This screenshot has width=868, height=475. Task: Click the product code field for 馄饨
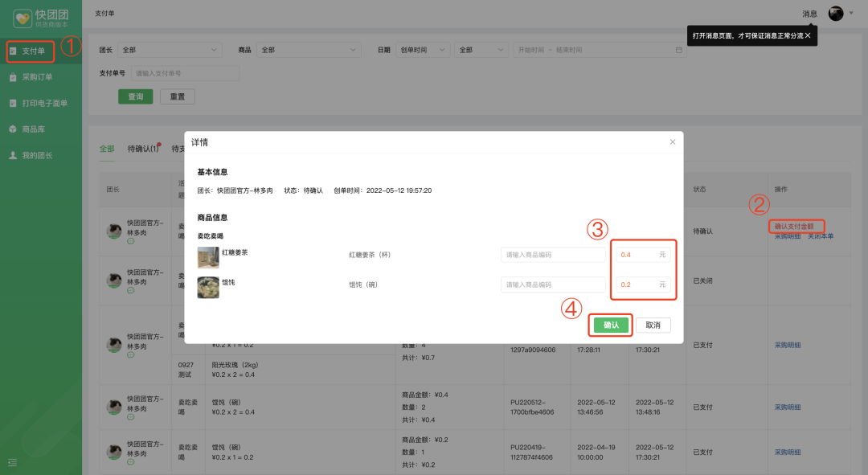click(552, 285)
